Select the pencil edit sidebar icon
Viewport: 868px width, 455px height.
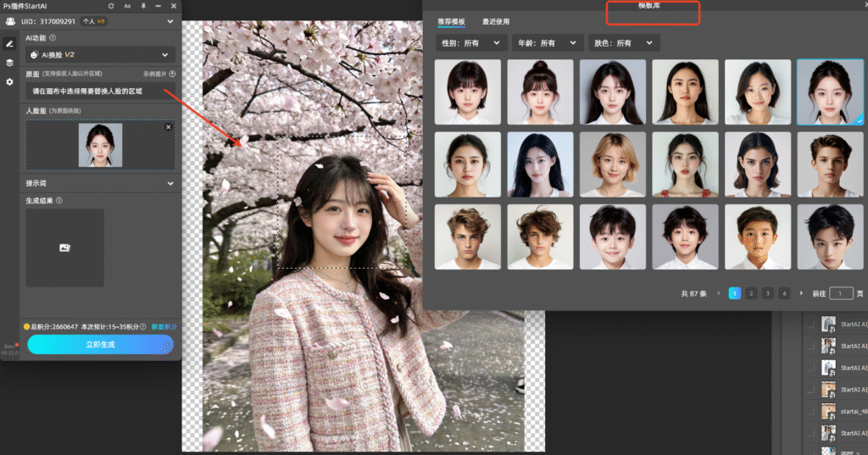9,43
